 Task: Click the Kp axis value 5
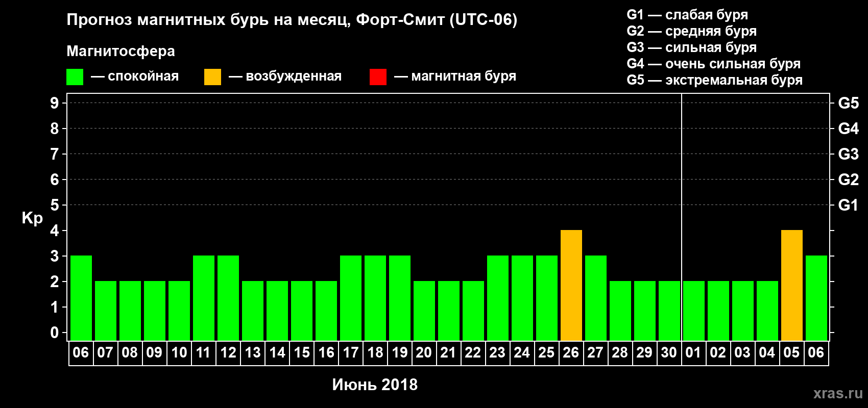click(x=55, y=205)
